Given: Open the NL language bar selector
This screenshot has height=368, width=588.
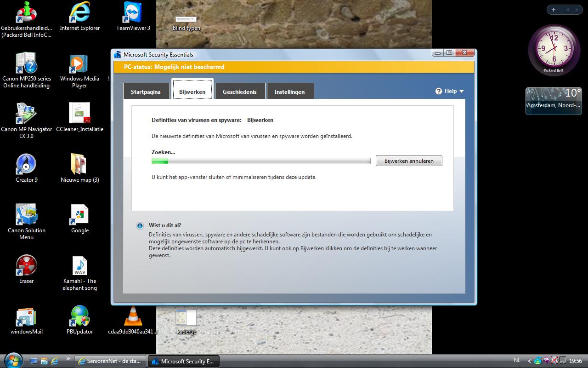Looking at the screenshot, I should [517, 361].
